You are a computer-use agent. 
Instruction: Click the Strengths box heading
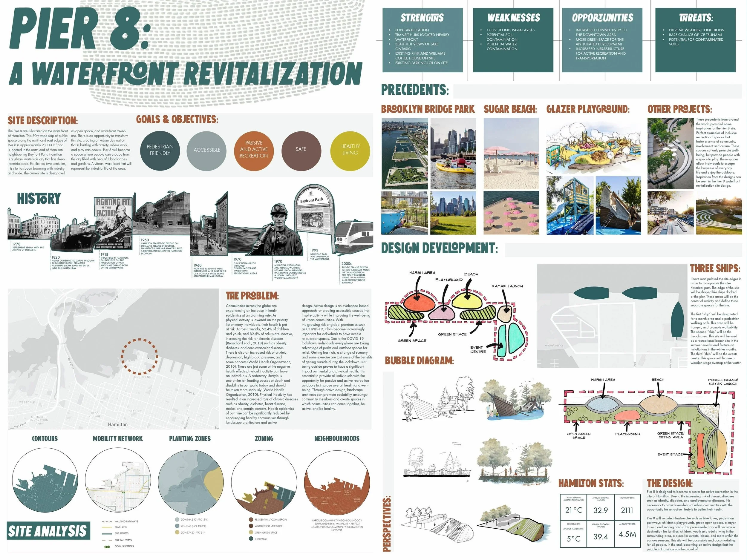(x=422, y=18)
